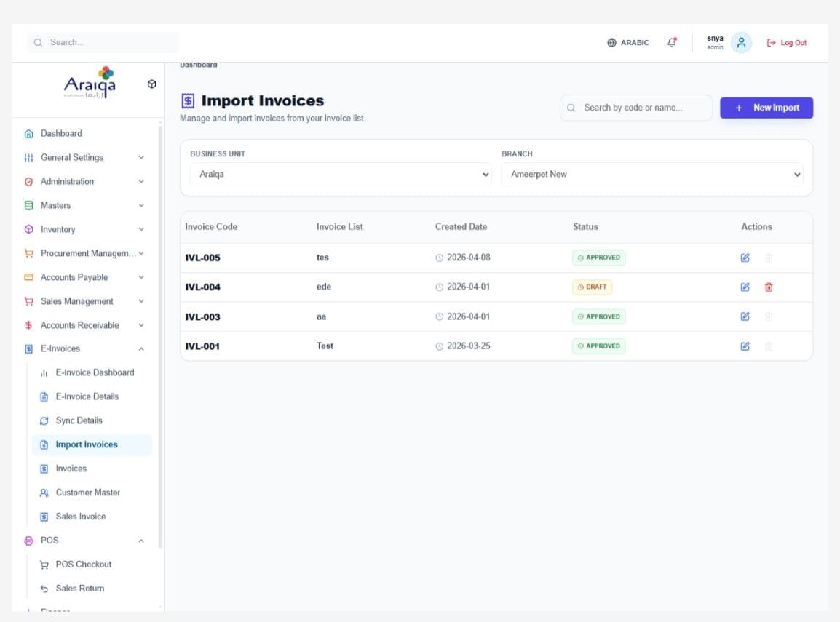Screen dimensions: 840x622
Task: Expand Accounts Payable chevron
Action: click(141, 277)
